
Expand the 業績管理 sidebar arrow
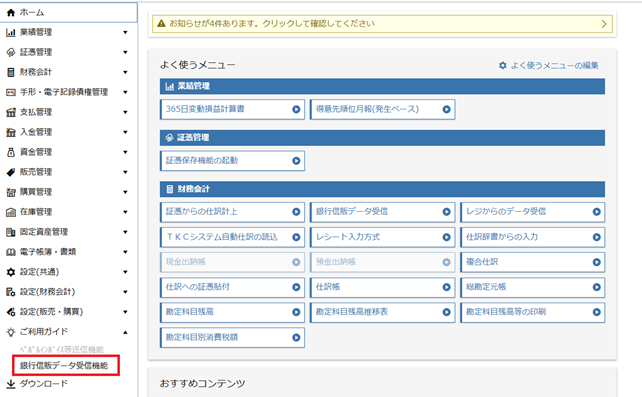(x=125, y=32)
